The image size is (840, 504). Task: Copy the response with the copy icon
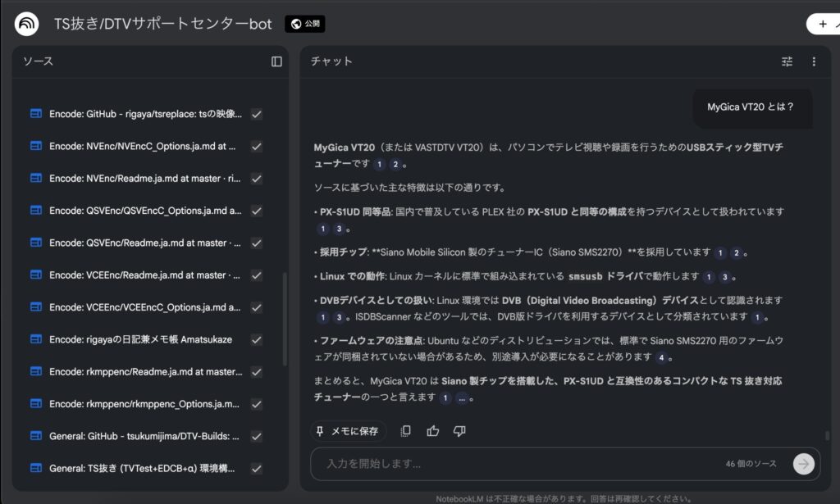[405, 431]
